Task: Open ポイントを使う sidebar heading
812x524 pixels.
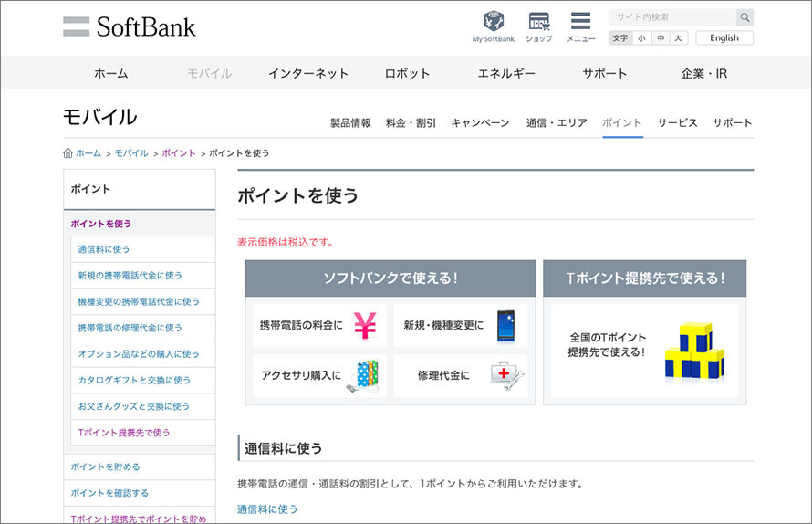Action: click(x=101, y=224)
